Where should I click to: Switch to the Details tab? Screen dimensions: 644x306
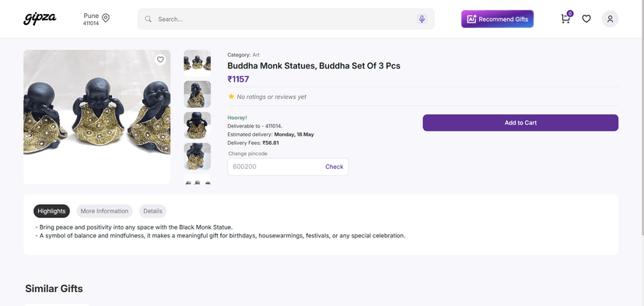point(152,211)
